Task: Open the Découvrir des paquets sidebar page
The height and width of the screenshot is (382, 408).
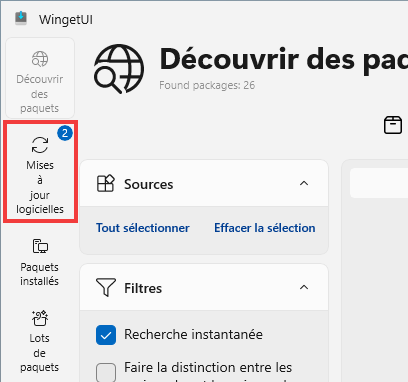Action: 40,78
